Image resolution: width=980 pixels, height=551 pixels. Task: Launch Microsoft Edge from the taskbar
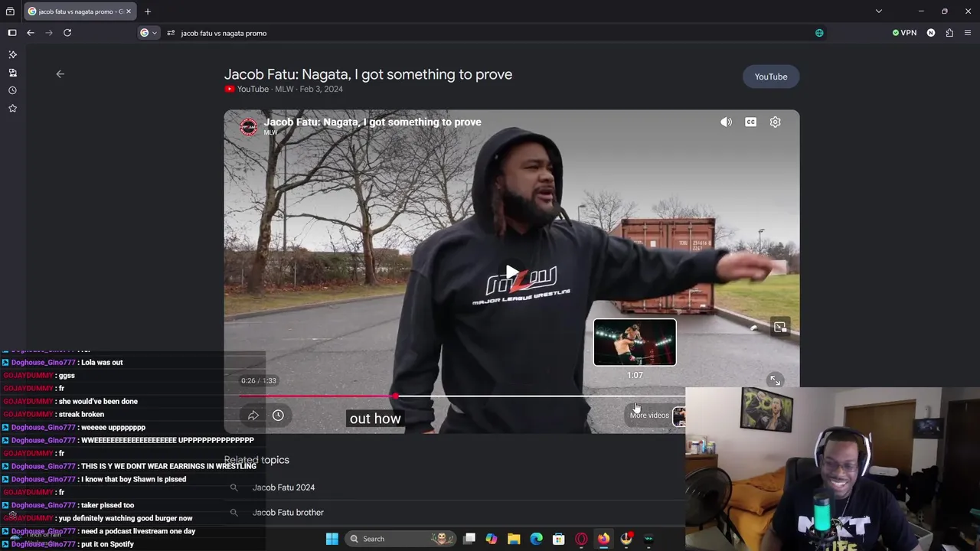coord(537,539)
